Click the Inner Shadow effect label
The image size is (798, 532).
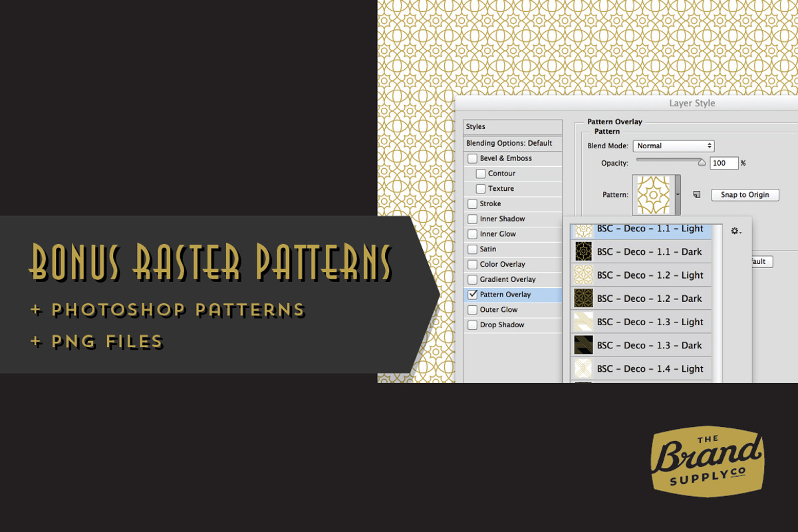[503, 219]
